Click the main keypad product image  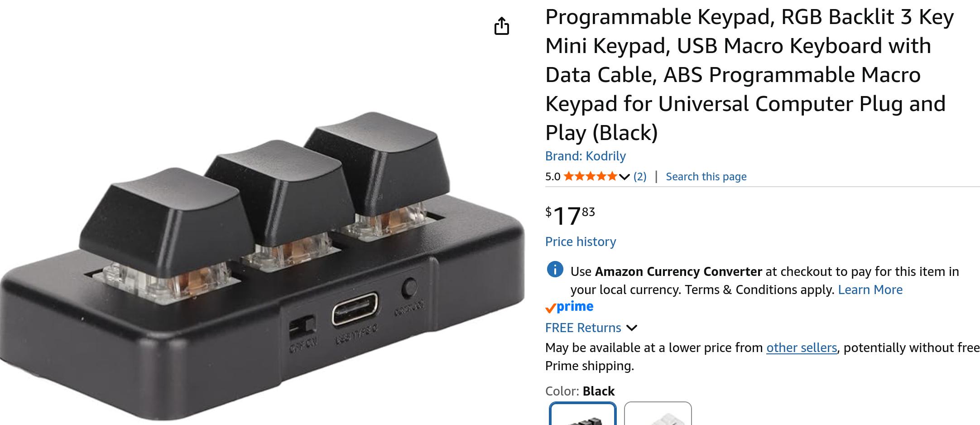[x=263, y=265]
